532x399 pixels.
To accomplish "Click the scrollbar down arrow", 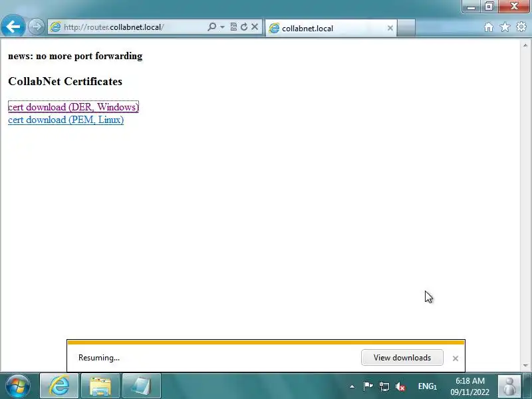I will (x=525, y=365).
